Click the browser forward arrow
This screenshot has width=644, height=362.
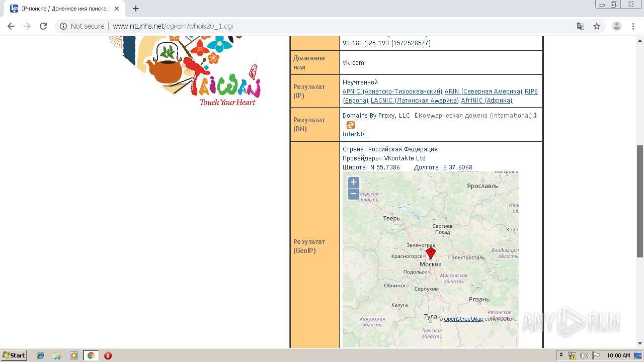click(x=27, y=26)
